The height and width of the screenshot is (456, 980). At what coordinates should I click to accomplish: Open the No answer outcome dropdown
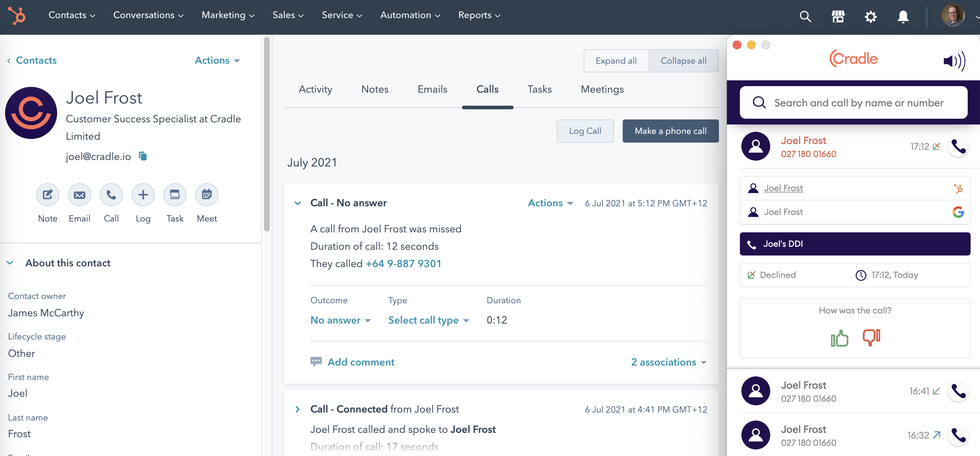click(x=341, y=320)
